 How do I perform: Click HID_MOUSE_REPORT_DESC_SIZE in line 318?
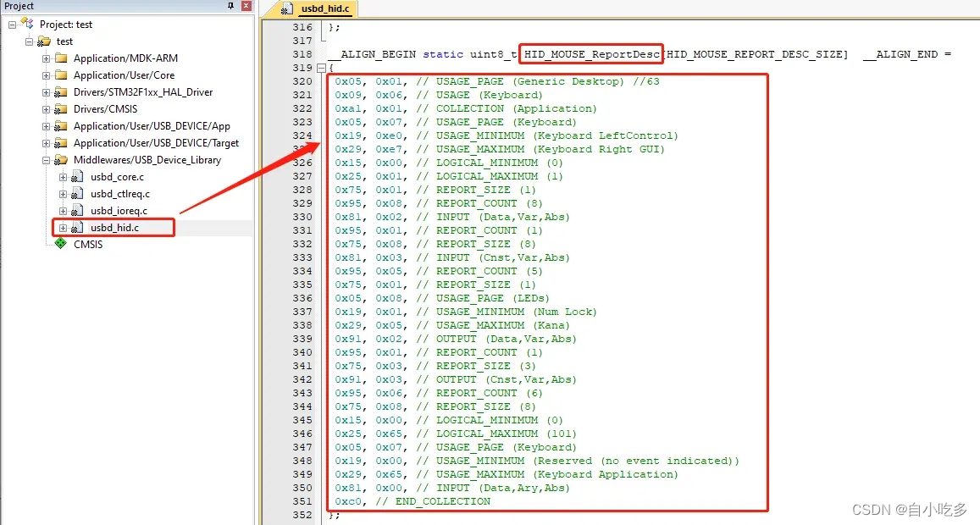pos(755,54)
